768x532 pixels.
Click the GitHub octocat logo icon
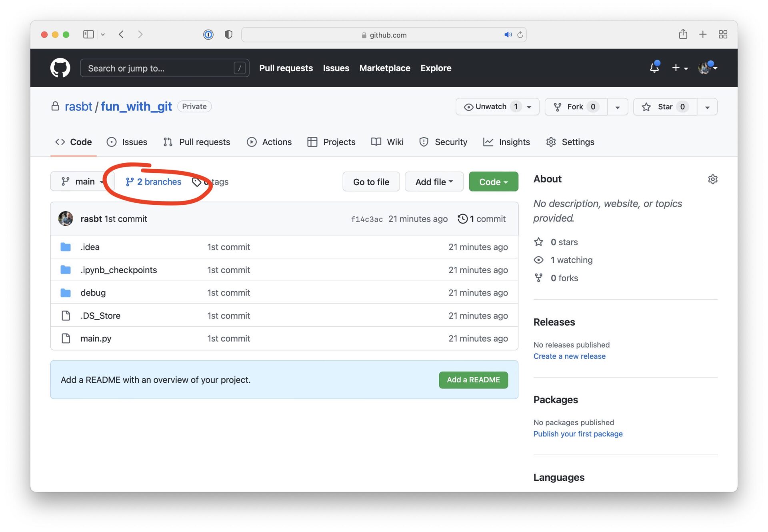pos(60,68)
